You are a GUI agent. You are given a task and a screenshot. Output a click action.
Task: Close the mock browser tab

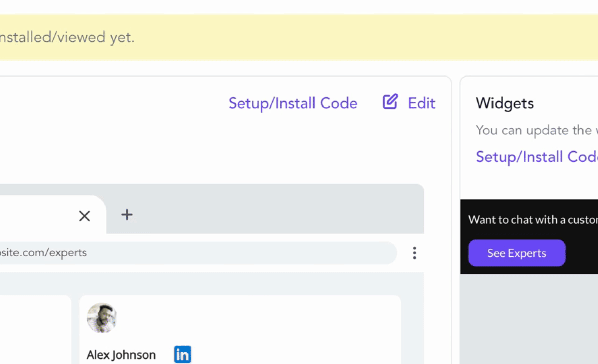[84, 216]
